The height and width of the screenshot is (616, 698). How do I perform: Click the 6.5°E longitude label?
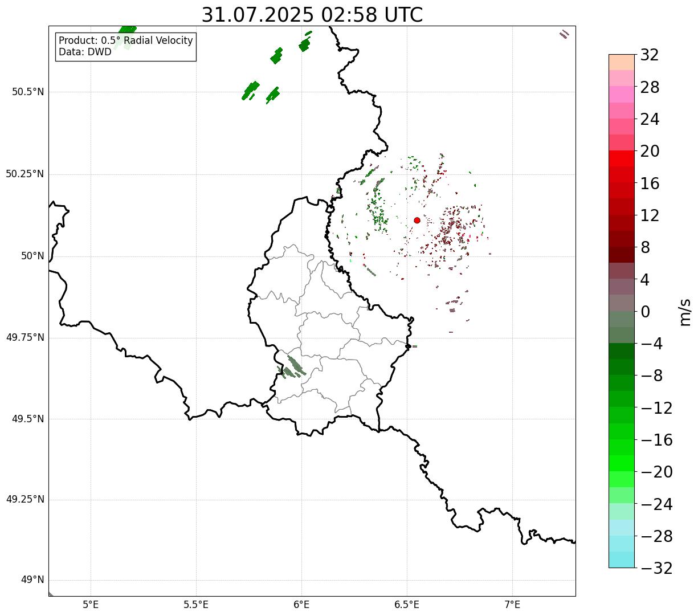coord(407,605)
